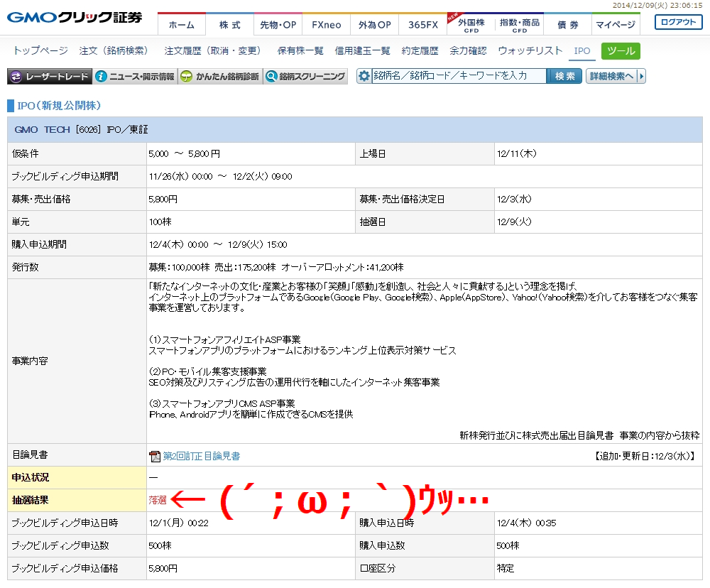
Task: Click the PDF icon beside 第2回訂正目論見書
Action: (x=155, y=456)
